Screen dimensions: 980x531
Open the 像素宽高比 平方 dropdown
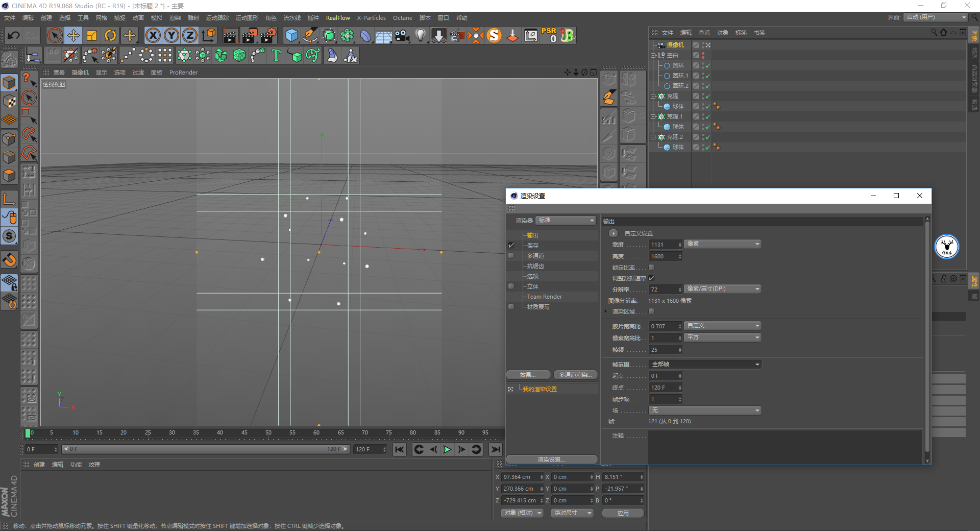[x=722, y=337]
